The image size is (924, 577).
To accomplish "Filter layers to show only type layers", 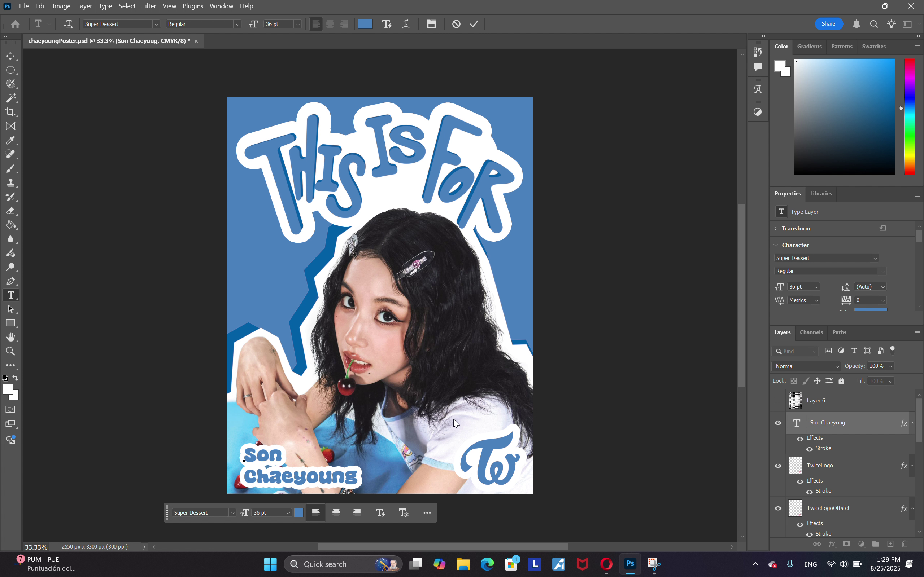I will 854,351.
